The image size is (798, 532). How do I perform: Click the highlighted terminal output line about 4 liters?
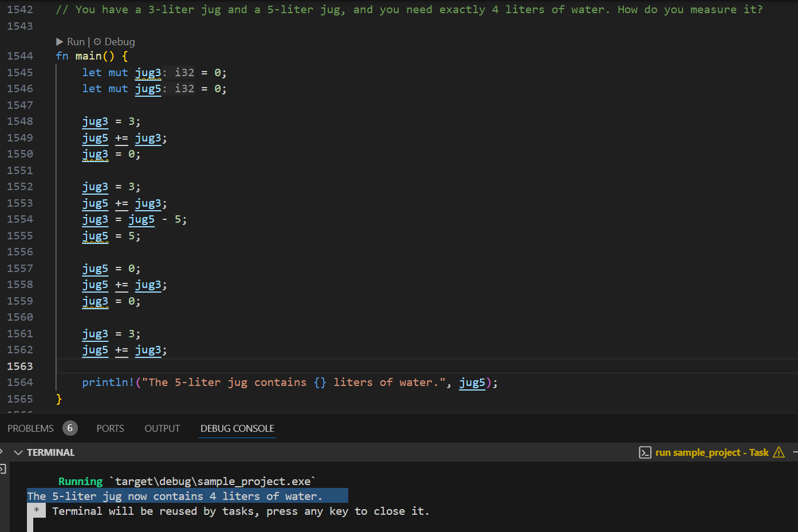click(x=187, y=496)
